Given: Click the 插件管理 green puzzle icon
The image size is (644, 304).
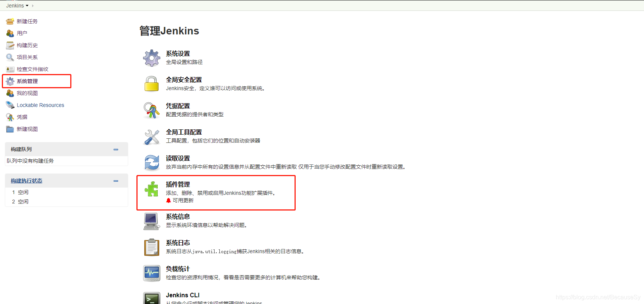Looking at the screenshot, I should click(152, 189).
